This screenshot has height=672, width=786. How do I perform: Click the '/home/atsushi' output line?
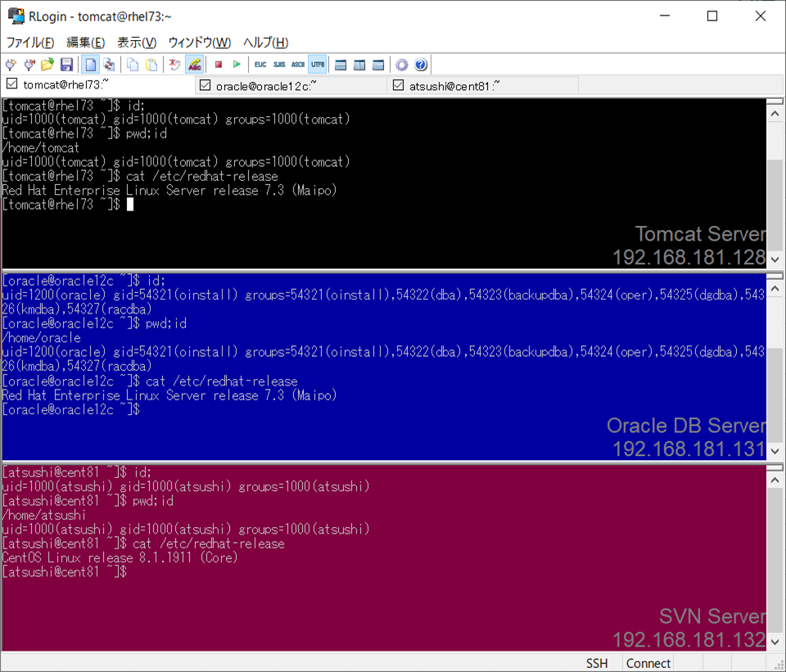[x=44, y=515]
